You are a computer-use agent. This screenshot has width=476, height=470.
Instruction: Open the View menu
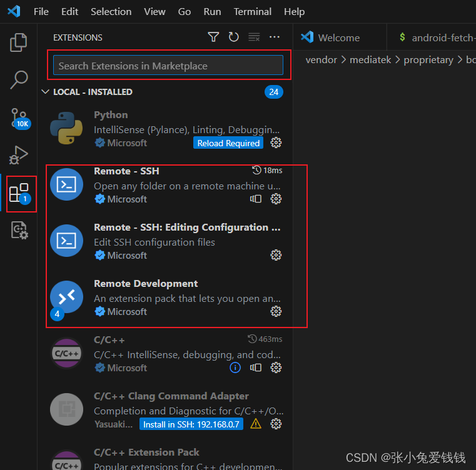coord(155,11)
